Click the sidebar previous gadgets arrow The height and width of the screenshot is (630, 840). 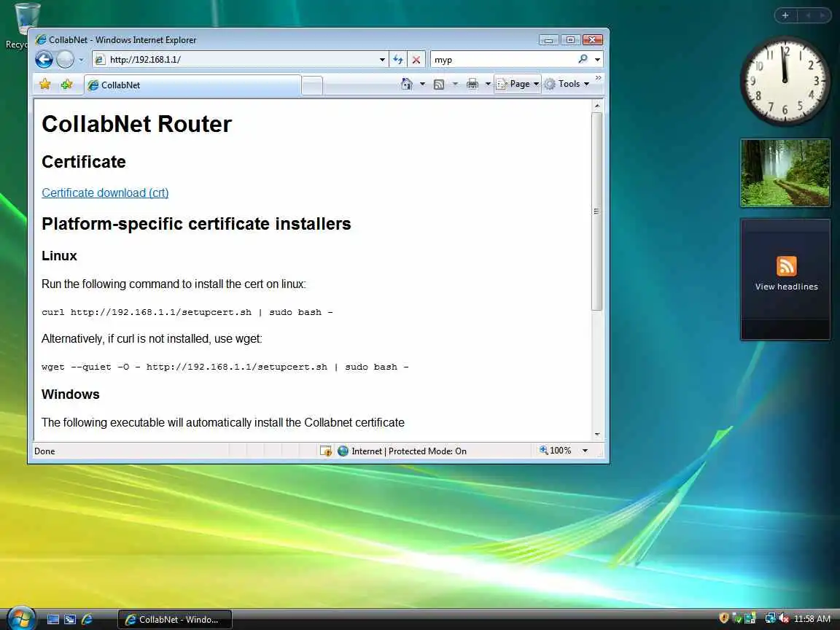[807, 15]
